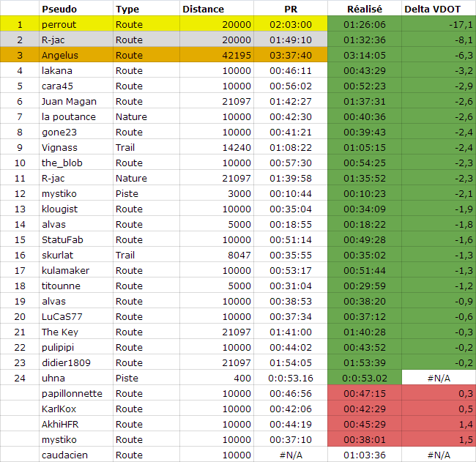476x462 pixels.
Task: Select the uhna pseudo cell
Action: point(76,378)
